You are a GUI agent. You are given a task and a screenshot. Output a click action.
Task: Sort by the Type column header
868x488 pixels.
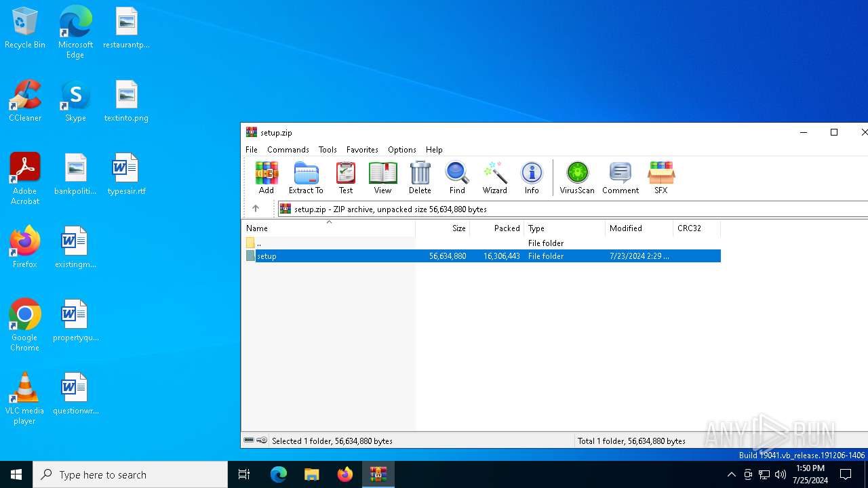pyautogui.click(x=565, y=228)
